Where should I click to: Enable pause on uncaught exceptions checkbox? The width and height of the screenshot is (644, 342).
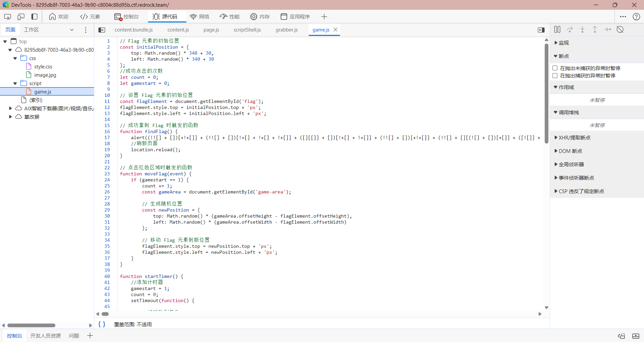pos(555,68)
